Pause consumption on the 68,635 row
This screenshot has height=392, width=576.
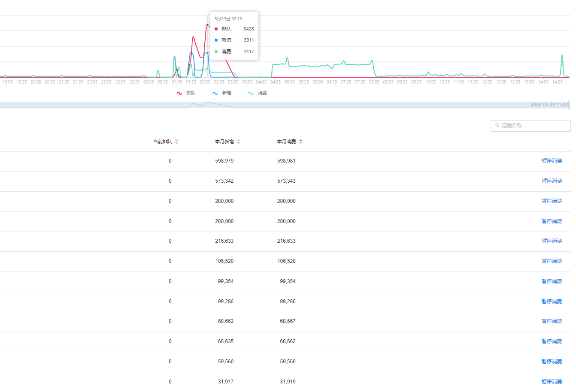point(552,341)
